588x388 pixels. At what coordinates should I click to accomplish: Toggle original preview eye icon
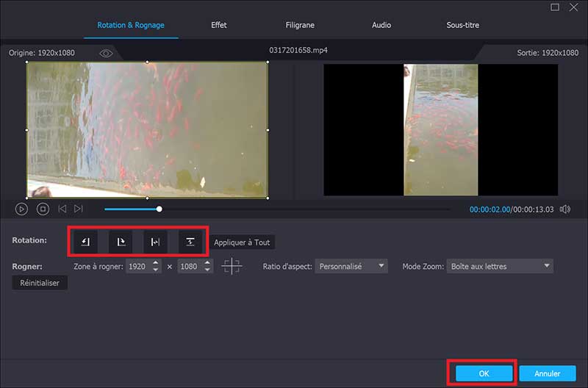106,54
